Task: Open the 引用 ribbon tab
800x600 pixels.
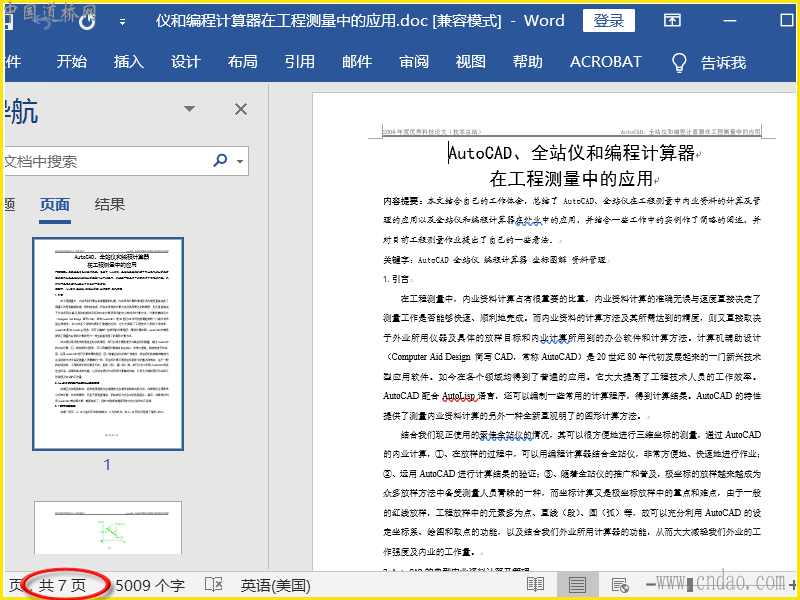Action: click(299, 62)
